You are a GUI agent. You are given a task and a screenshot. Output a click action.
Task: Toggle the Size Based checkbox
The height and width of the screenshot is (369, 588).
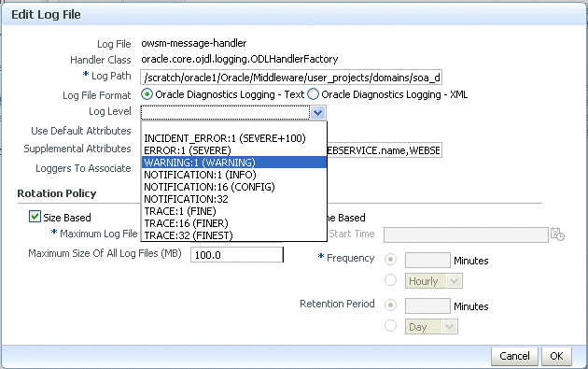tap(35, 217)
